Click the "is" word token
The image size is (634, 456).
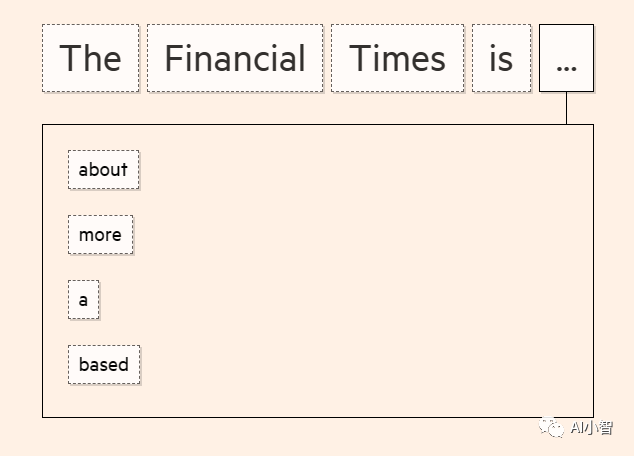click(501, 58)
